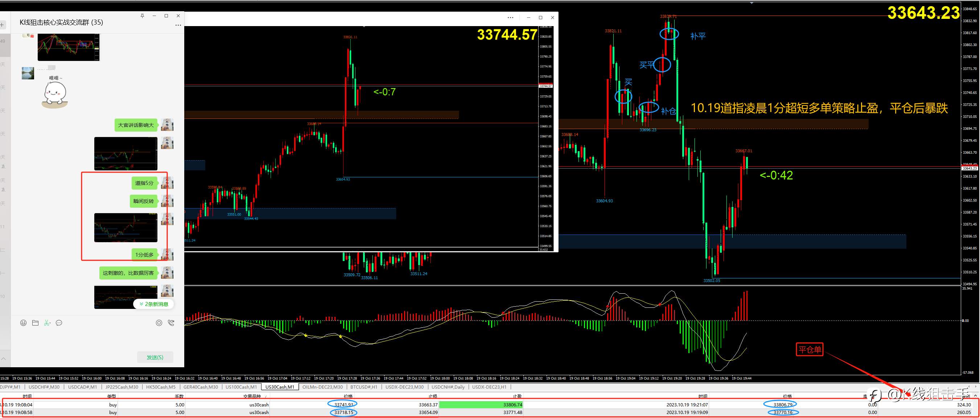Click sender avatar beside 这刺激的 message
Viewport: 980px width, 418px height.
point(167,273)
